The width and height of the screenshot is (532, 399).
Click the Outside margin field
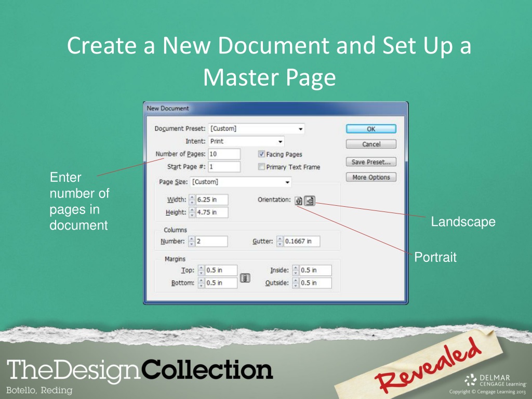tap(315, 283)
